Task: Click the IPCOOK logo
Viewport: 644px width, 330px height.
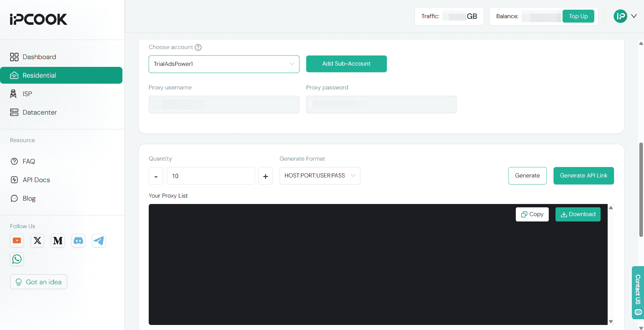Action: 38,19
